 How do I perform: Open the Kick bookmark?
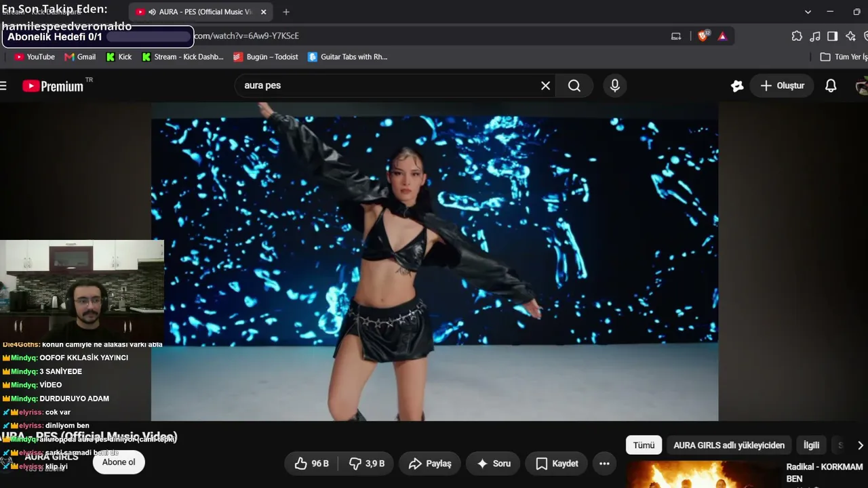pyautogui.click(x=119, y=57)
